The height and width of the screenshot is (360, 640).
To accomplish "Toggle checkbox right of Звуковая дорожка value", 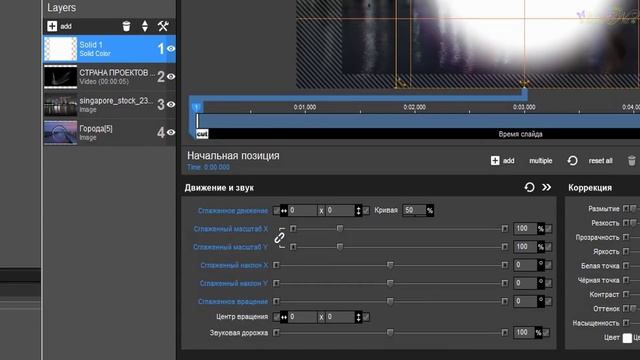I will [x=546, y=333].
